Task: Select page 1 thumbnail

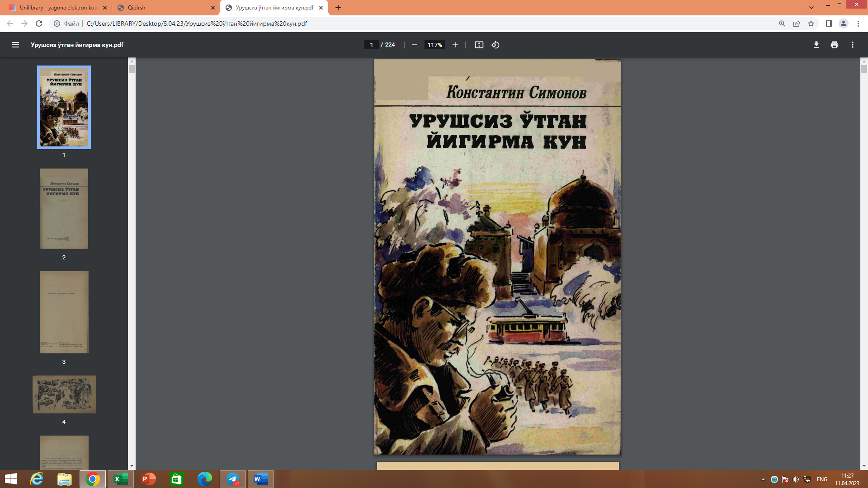Action: (64, 107)
